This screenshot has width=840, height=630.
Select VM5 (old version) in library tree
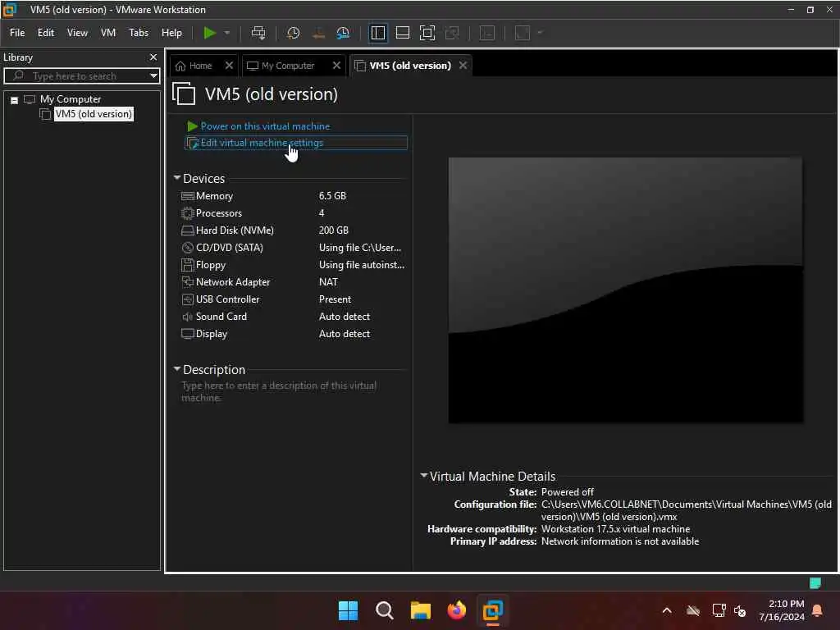coord(94,114)
